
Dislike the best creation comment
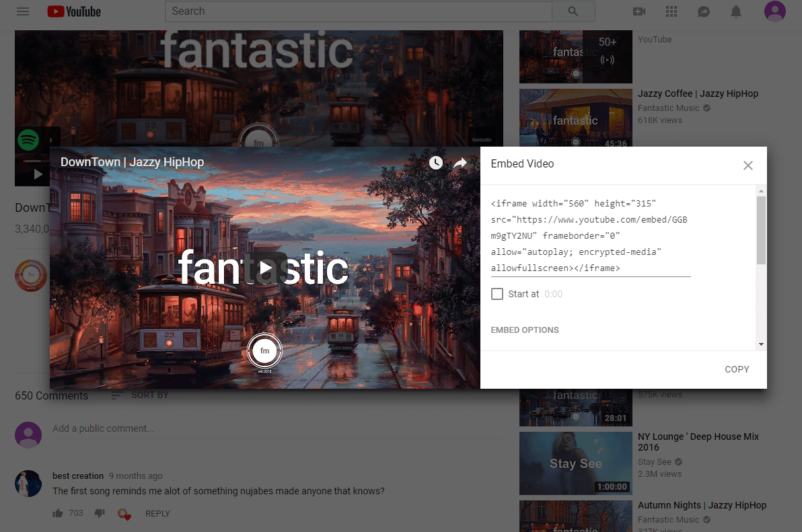tap(100, 513)
